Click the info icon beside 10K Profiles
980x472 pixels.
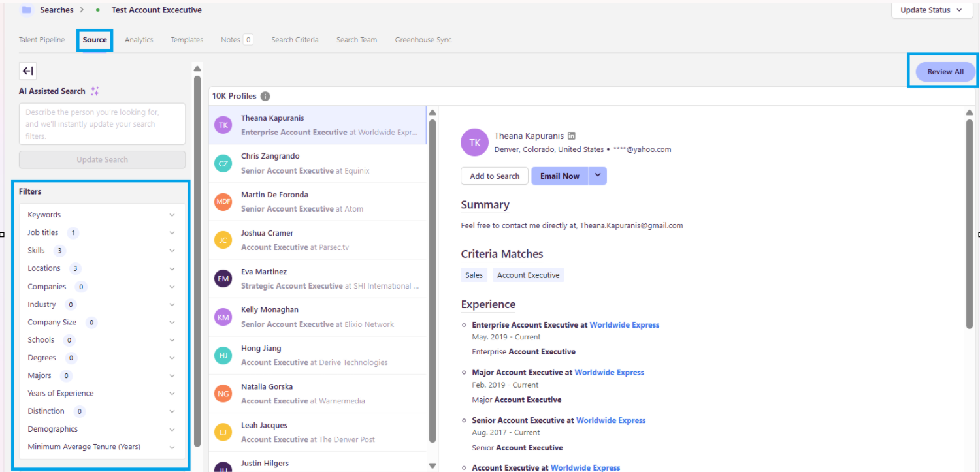click(x=265, y=97)
